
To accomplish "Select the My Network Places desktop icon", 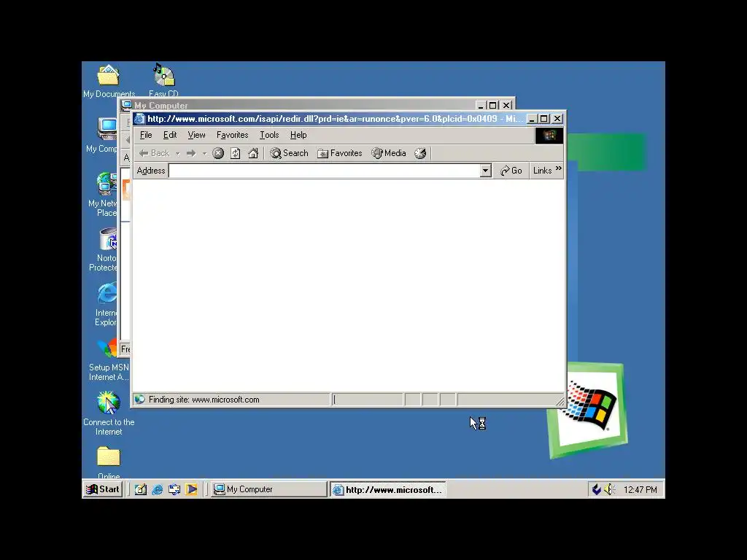I will point(103,194).
